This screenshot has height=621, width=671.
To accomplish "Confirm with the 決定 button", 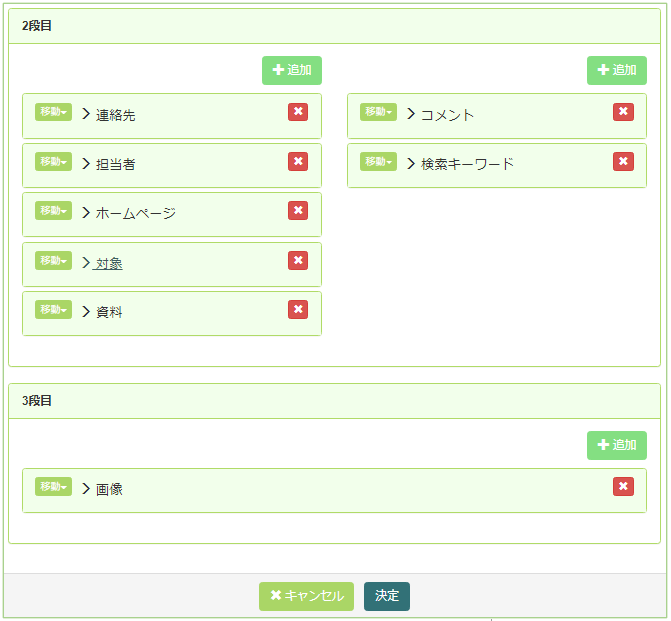I will 387,596.
